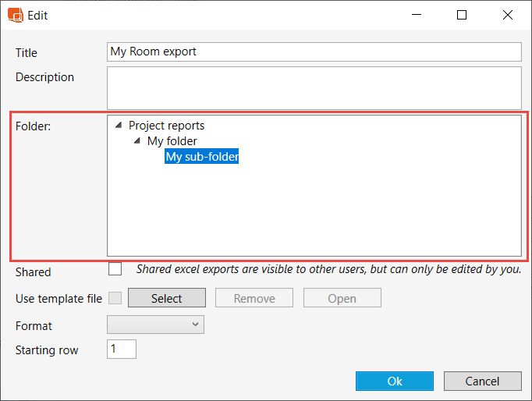Viewport: 532px width, 401px height.
Task: Close the Edit dialog window
Action: click(508, 15)
